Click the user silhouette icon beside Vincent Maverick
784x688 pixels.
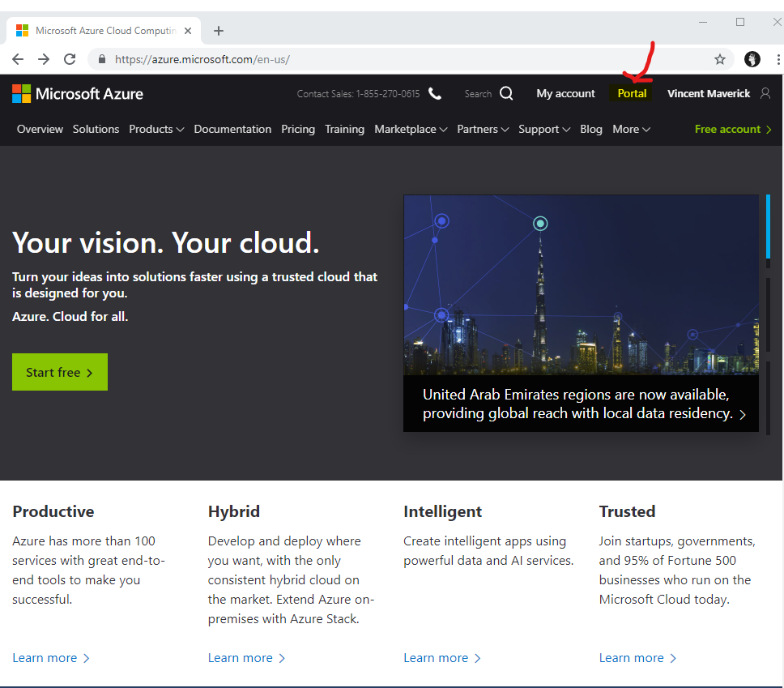pyautogui.click(x=765, y=93)
